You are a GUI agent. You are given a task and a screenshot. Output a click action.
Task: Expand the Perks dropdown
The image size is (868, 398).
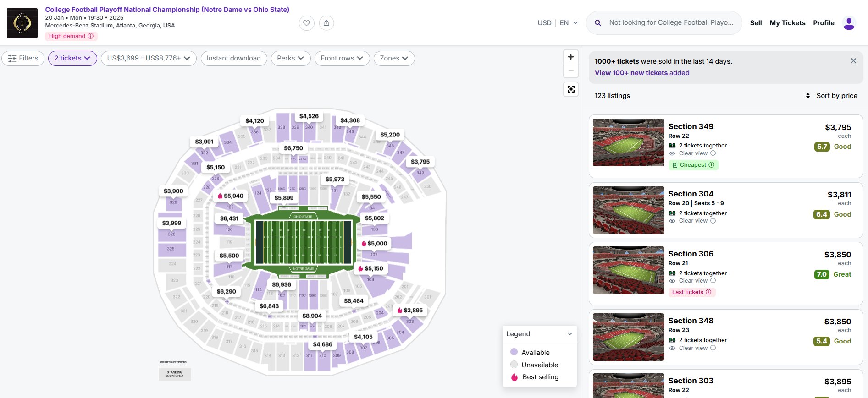point(291,58)
